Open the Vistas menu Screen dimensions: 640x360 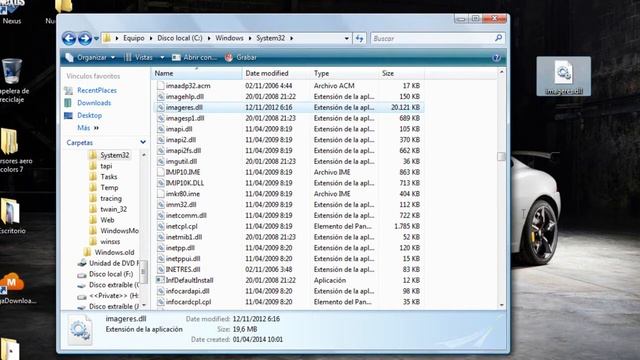pyautogui.click(x=139, y=58)
